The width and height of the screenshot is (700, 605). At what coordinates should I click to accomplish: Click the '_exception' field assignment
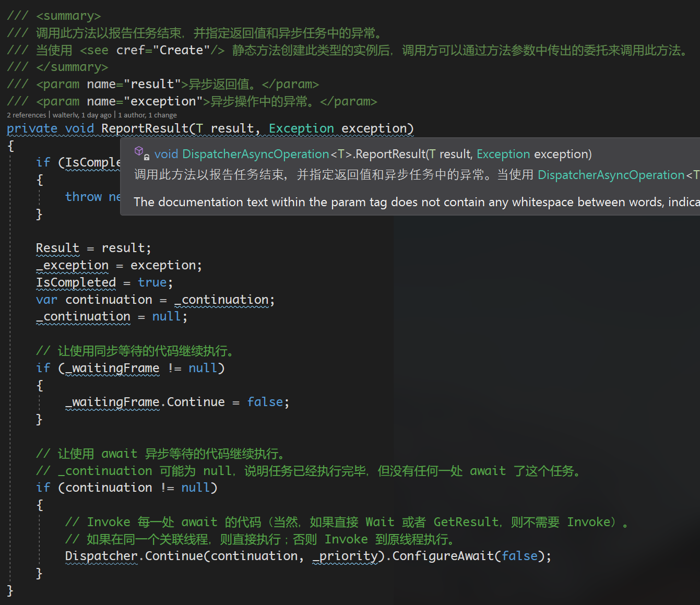coord(72,265)
